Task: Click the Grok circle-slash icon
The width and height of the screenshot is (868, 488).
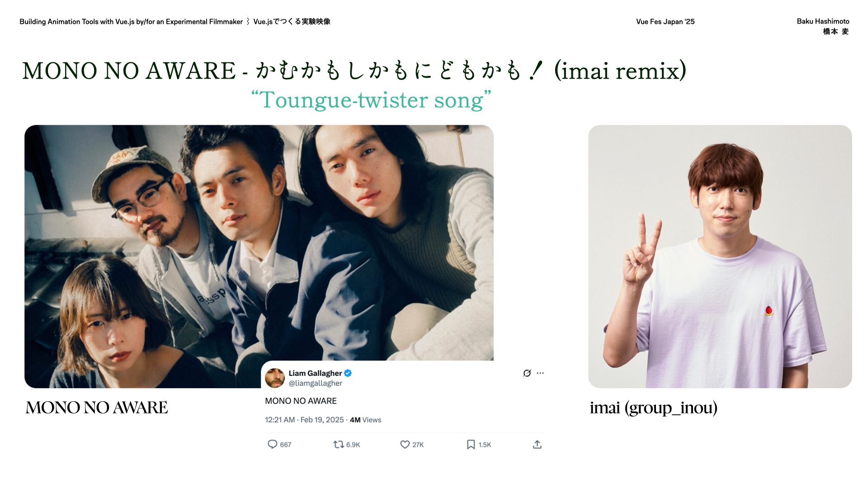Action: [x=527, y=373]
